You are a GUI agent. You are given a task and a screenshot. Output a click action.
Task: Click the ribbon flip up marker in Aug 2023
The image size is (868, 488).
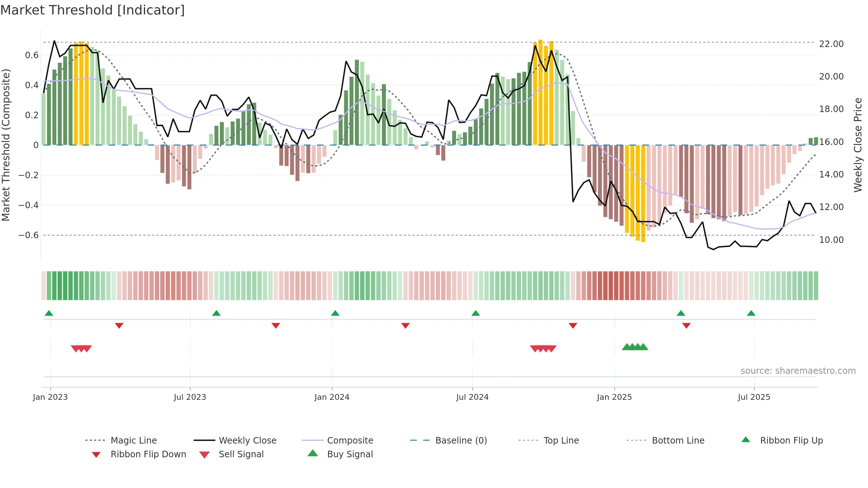tap(216, 313)
